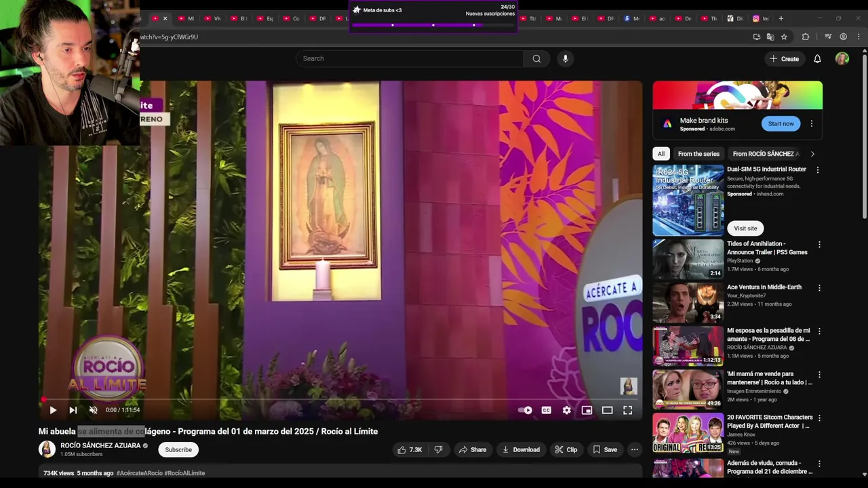The height and width of the screenshot is (488, 868).
Task: Play the video with the play button
Action: coord(53,410)
